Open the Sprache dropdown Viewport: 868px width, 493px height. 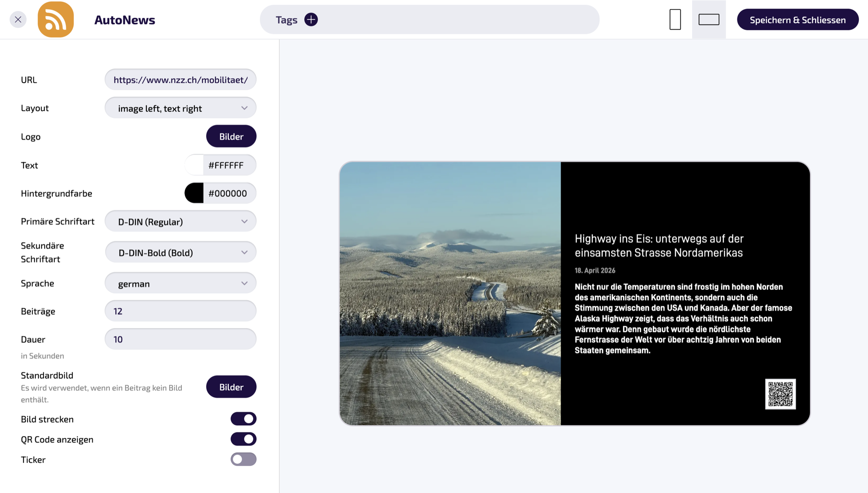[180, 283]
